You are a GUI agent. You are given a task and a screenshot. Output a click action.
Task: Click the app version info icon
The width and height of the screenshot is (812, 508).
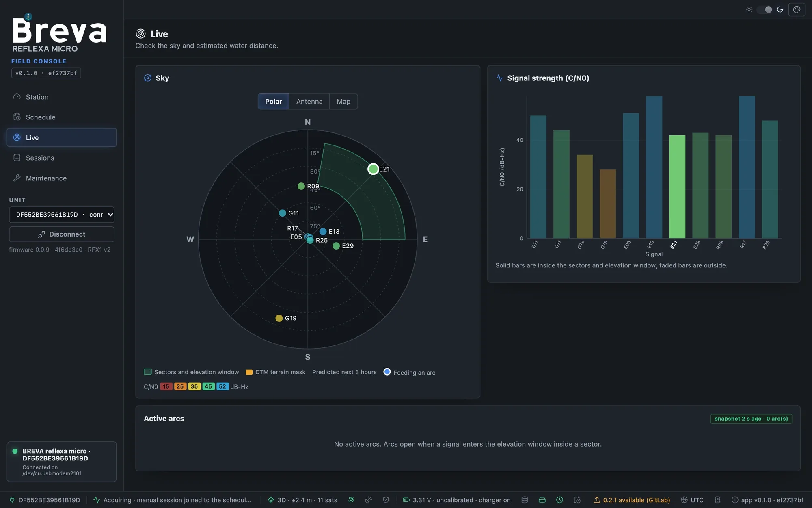tap(735, 500)
